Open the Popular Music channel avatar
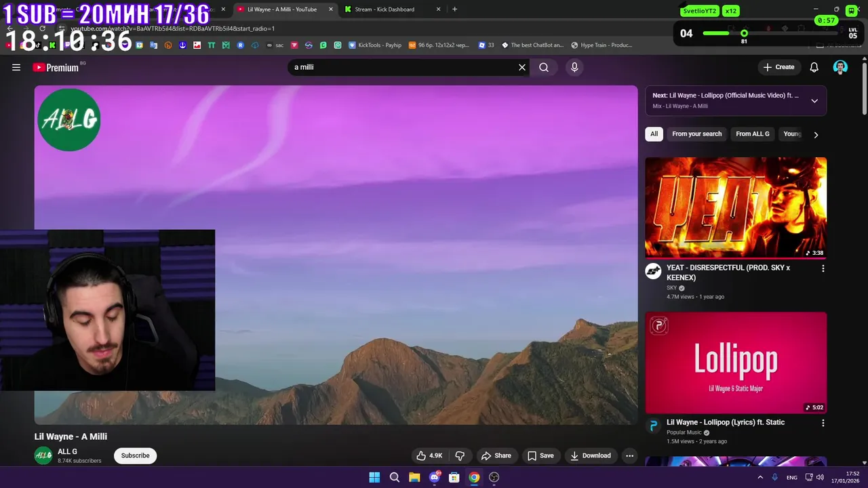Viewport: 868px width, 488px height. coord(653,426)
